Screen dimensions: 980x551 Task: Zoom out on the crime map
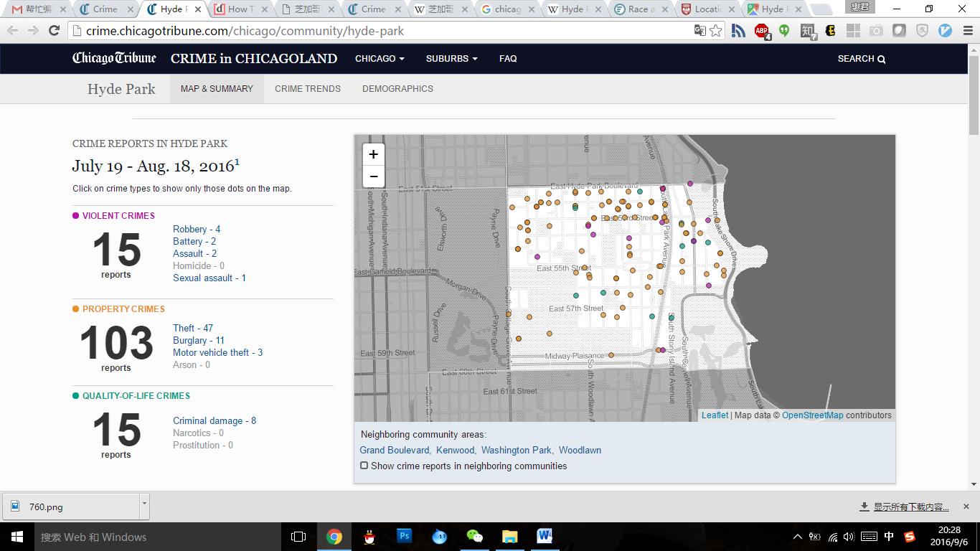pos(373,176)
